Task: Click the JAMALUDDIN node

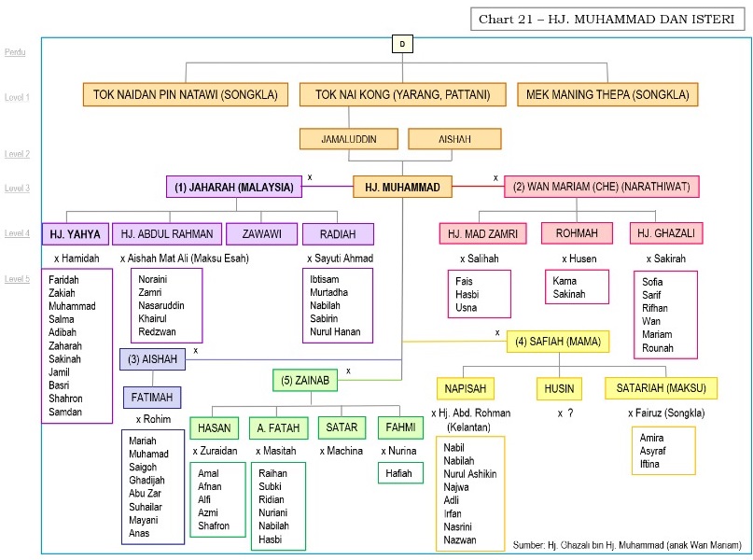Action: coord(349,139)
